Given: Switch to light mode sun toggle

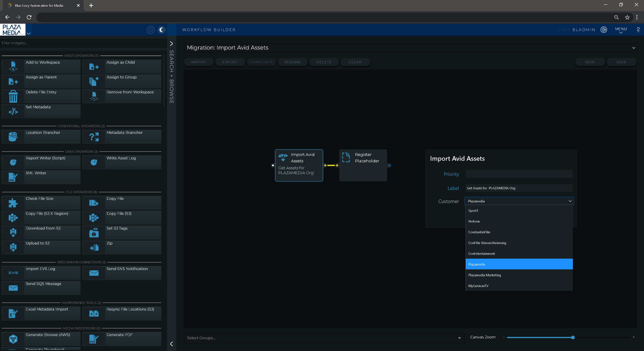Looking at the screenshot, I should pos(151,30).
